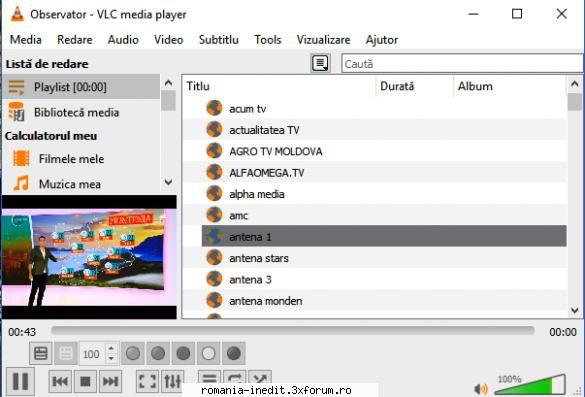Increase the 100 spin box value with up arrow
This screenshot has width=585, height=397.
(111, 348)
